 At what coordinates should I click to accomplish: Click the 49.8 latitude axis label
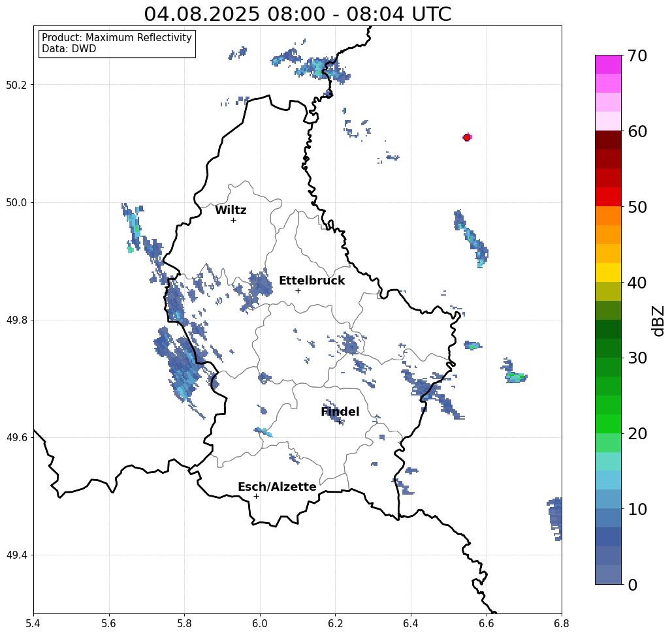16,320
